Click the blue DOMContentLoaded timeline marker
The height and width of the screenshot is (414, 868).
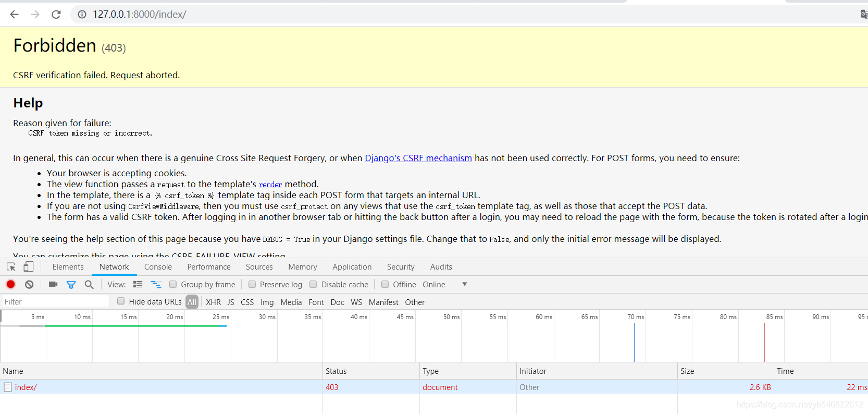tap(635, 342)
